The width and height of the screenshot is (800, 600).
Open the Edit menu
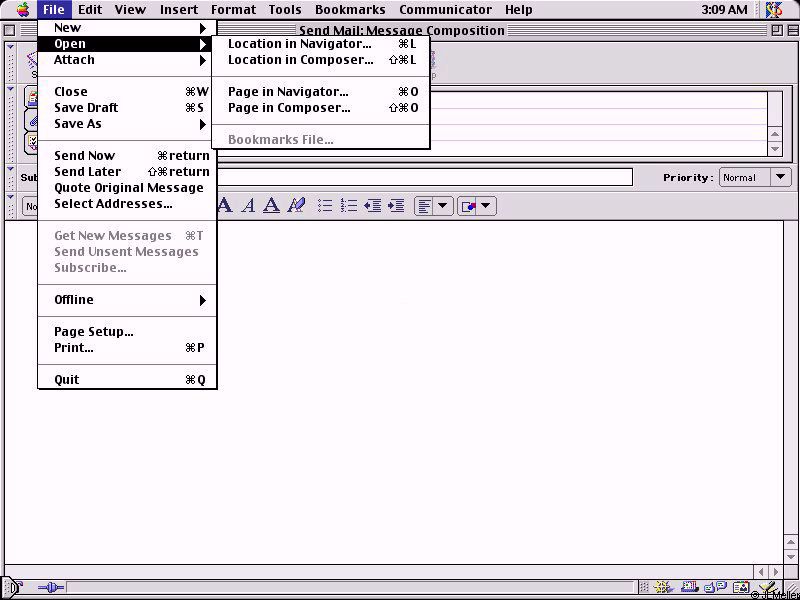(x=90, y=10)
